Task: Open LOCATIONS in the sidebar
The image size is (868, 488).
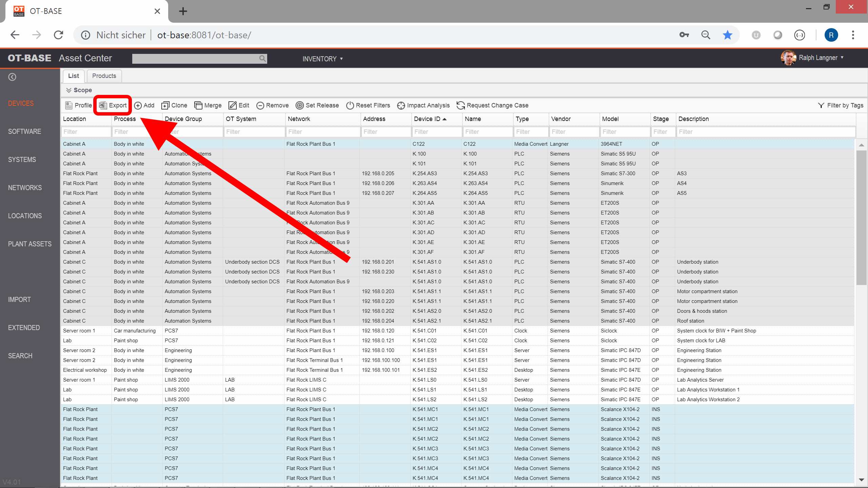Action: pos(25,216)
